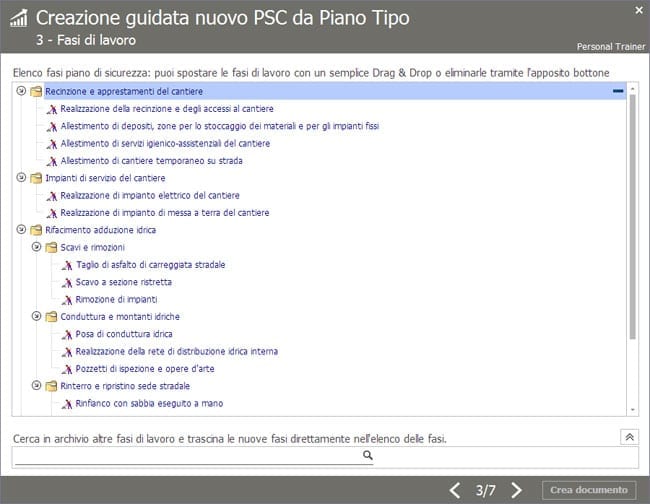
Task: Select Realizzazione di impianto elettrico del cantiere
Action: (150, 195)
